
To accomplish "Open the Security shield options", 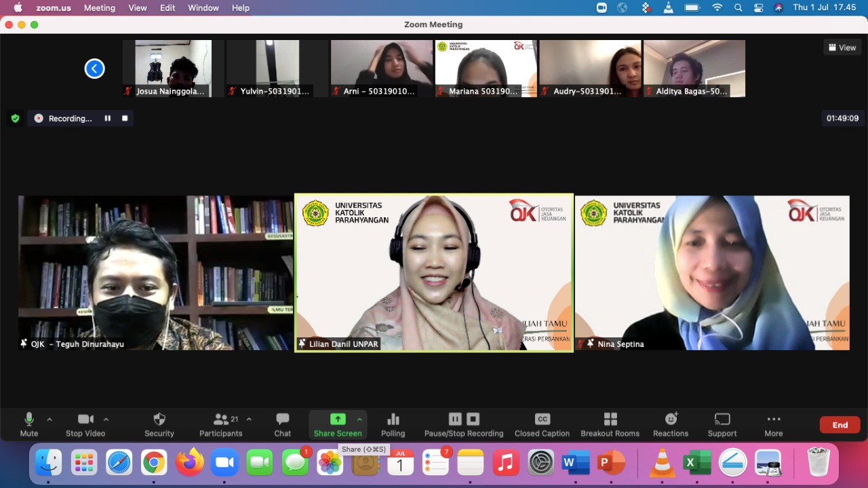I will click(159, 424).
